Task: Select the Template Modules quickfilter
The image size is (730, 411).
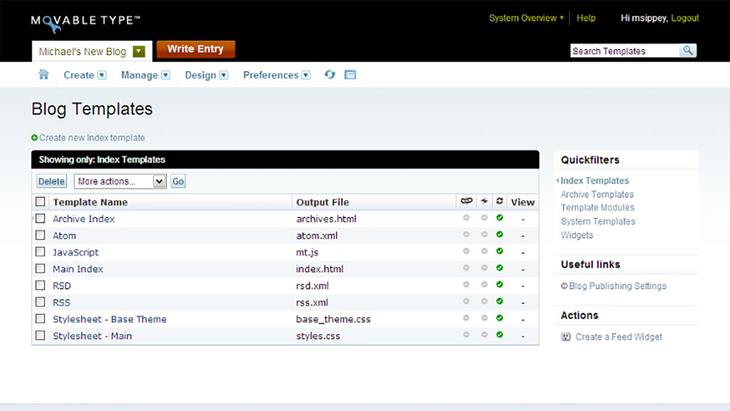Action: pos(597,208)
